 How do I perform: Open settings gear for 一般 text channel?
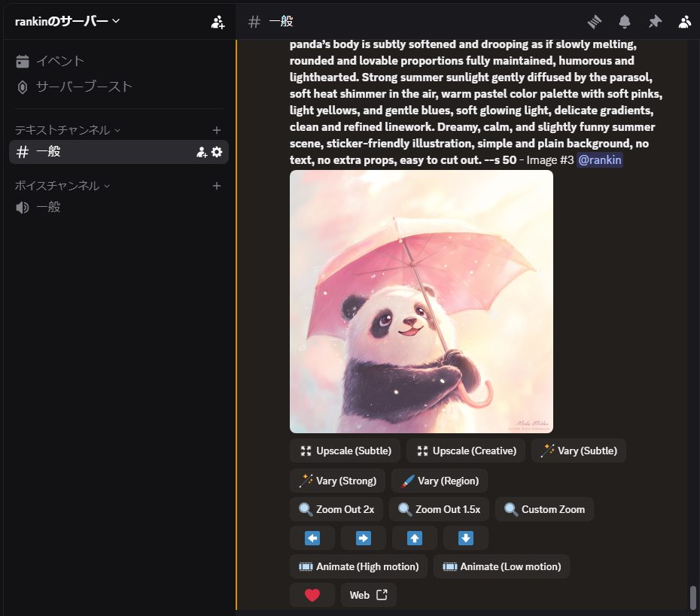point(217,152)
